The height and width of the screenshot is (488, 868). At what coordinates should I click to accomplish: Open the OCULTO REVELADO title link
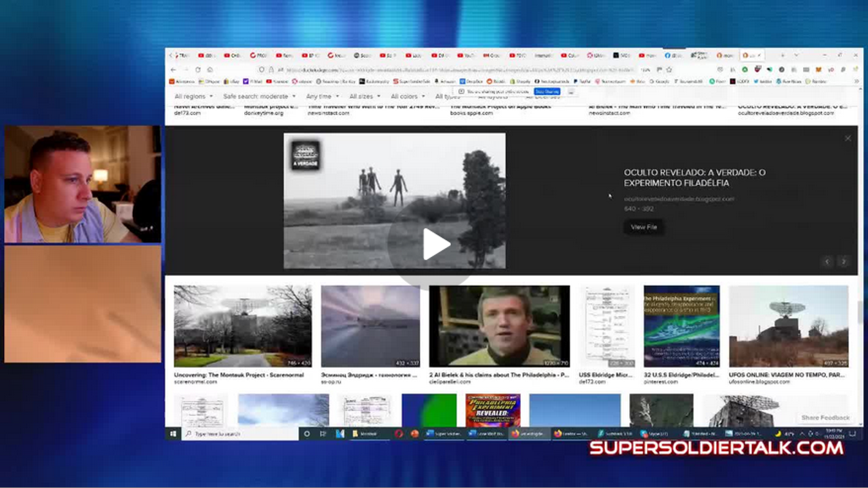694,178
